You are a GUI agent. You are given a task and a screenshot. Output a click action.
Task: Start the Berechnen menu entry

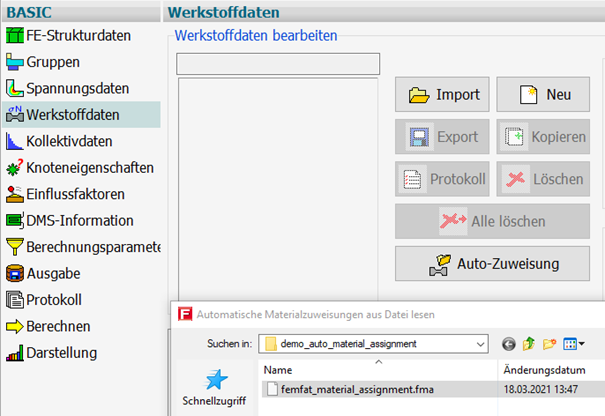(58, 326)
